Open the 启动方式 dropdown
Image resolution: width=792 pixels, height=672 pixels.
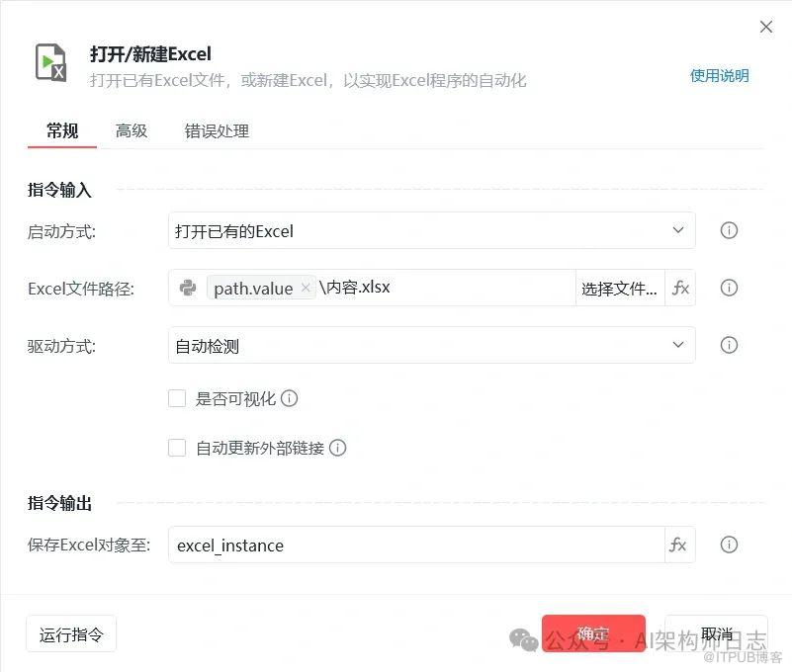tap(432, 230)
